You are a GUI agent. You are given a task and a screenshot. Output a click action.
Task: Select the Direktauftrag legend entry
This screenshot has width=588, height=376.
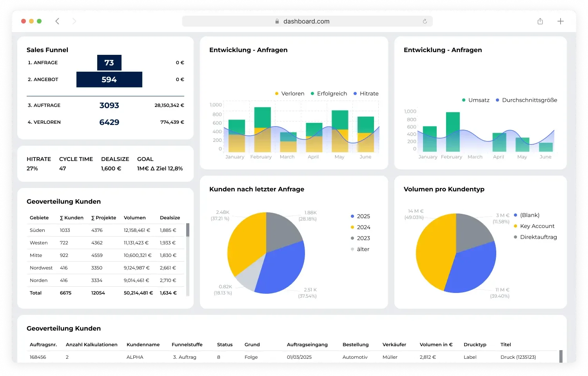(535, 237)
